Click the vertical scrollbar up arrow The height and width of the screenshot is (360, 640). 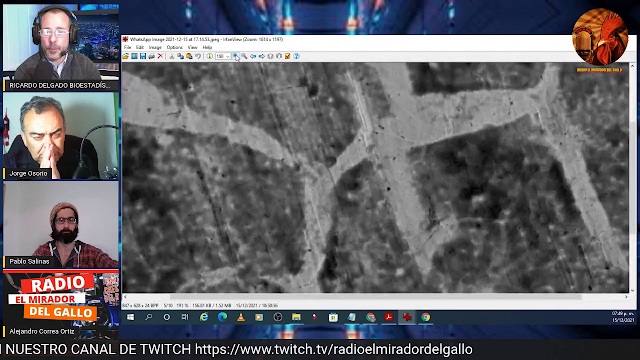pyautogui.click(x=633, y=65)
